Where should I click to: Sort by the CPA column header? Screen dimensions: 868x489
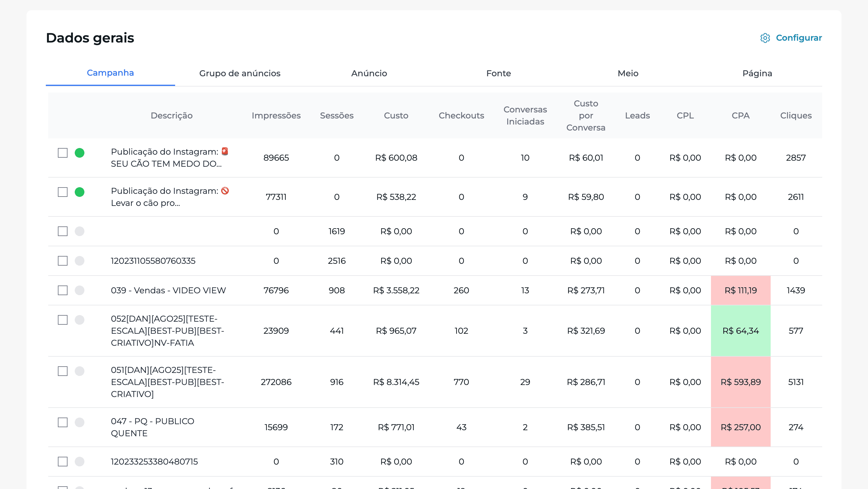coord(740,115)
